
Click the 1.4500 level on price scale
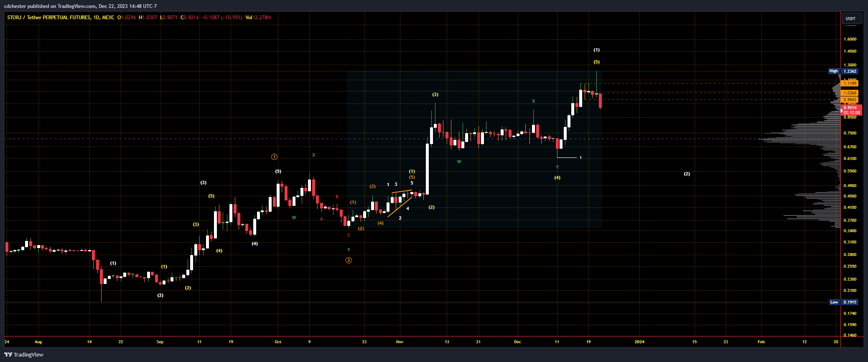[850, 51]
